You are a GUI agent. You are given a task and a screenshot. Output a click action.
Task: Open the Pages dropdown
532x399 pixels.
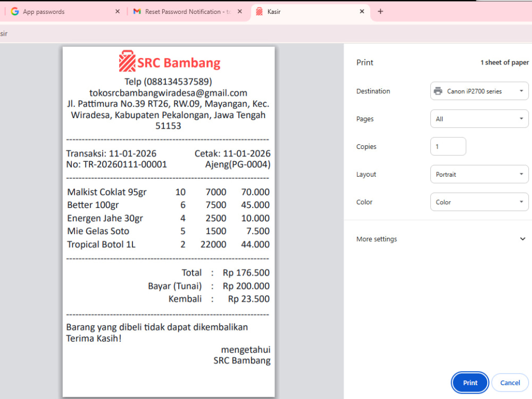(x=479, y=119)
